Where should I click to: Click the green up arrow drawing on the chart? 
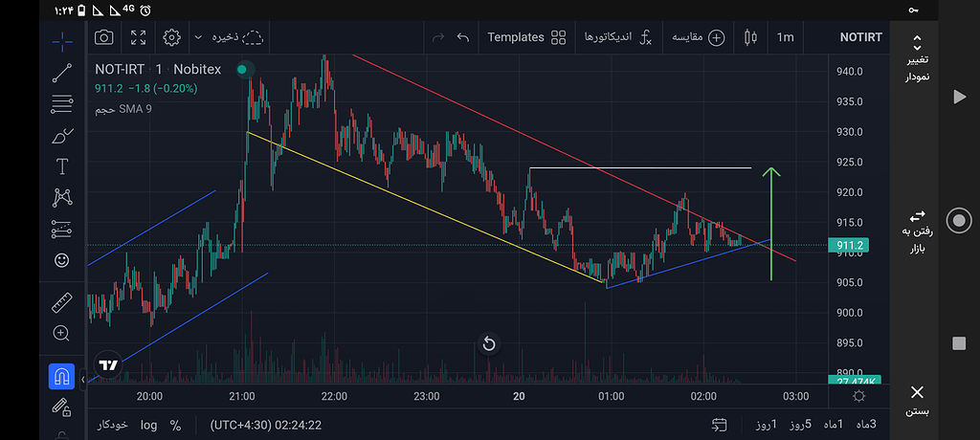click(x=772, y=225)
